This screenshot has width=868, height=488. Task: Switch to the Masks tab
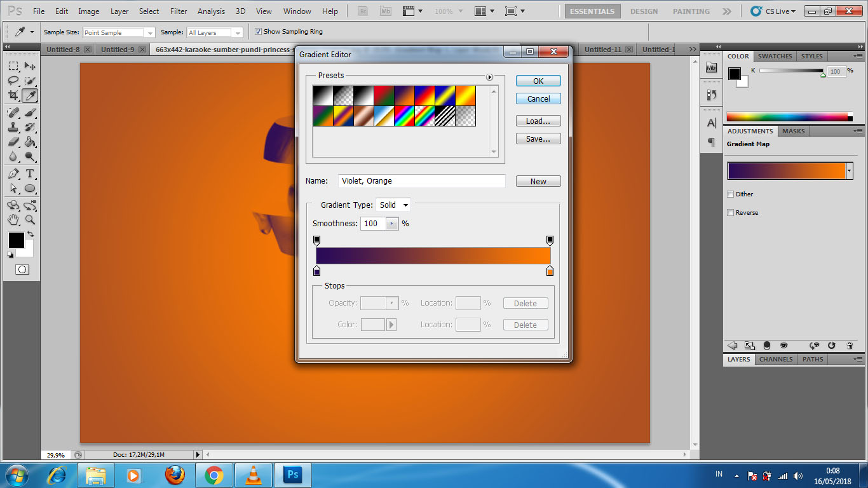pyautogui.click(x=793, y=131)
